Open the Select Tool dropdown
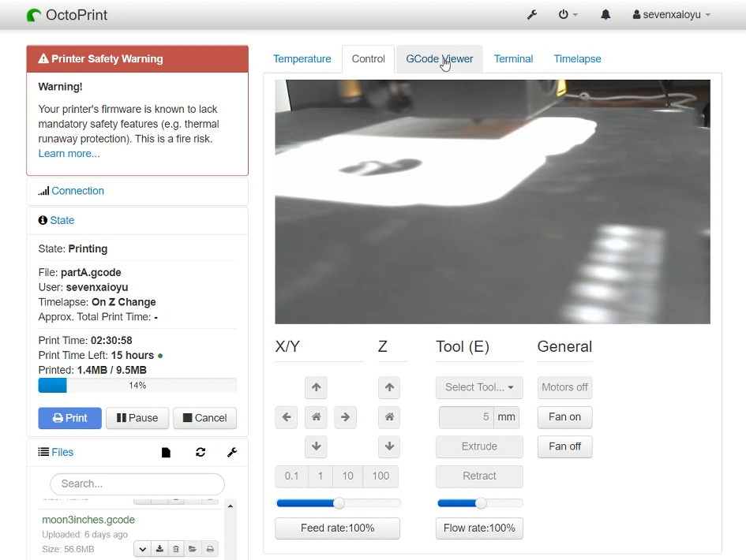 click(479, 387)
